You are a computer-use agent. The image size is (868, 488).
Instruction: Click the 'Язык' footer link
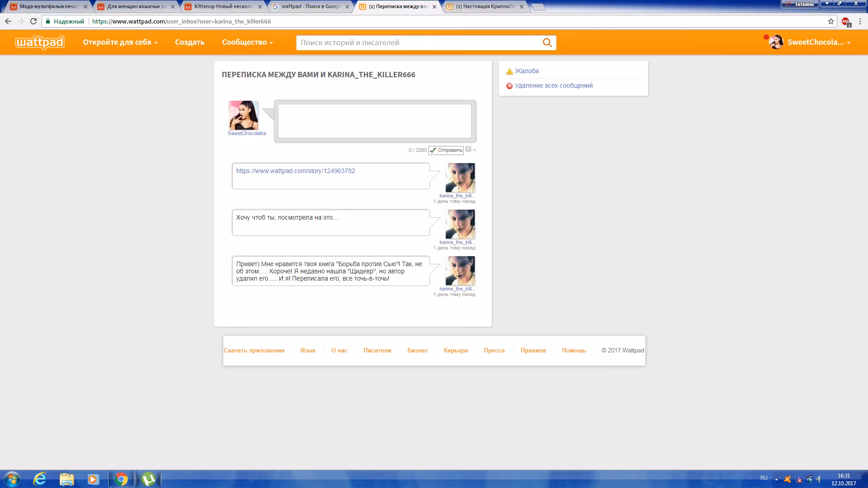pyautogui.click(x=308, y=351)
